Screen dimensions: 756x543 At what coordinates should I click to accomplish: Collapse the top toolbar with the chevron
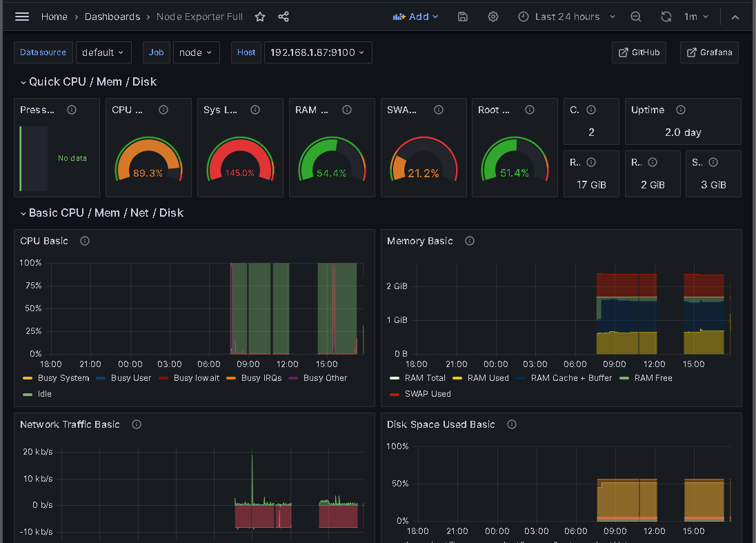(735, 17)
